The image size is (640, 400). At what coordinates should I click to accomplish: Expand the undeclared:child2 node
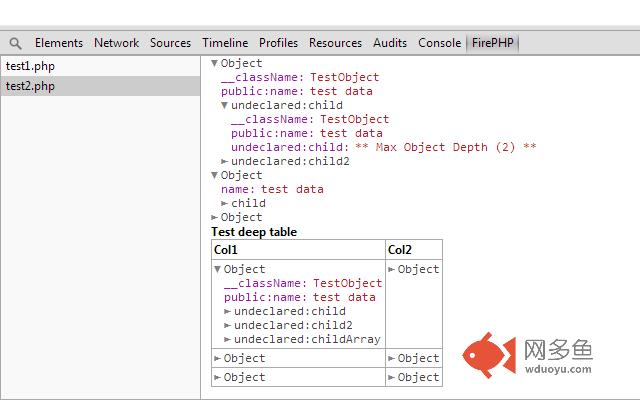click(225, 161)
